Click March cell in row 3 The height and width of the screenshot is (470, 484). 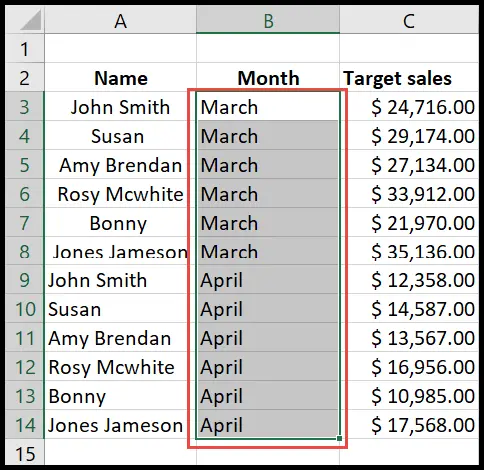point(268,106)
